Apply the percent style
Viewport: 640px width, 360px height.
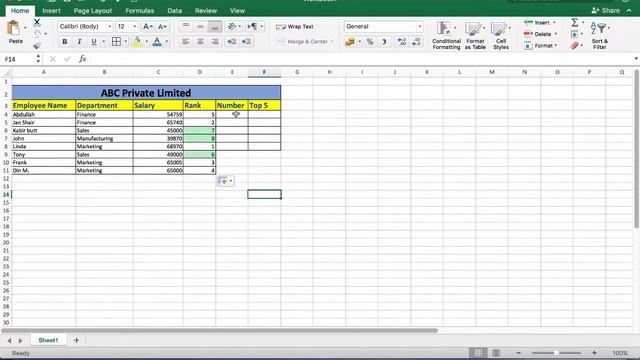(370, 42)
